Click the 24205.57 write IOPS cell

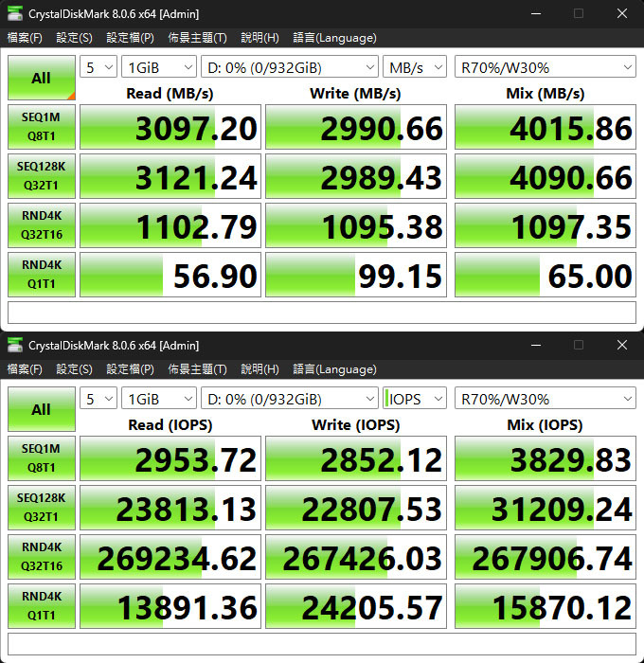pos(356,606)
